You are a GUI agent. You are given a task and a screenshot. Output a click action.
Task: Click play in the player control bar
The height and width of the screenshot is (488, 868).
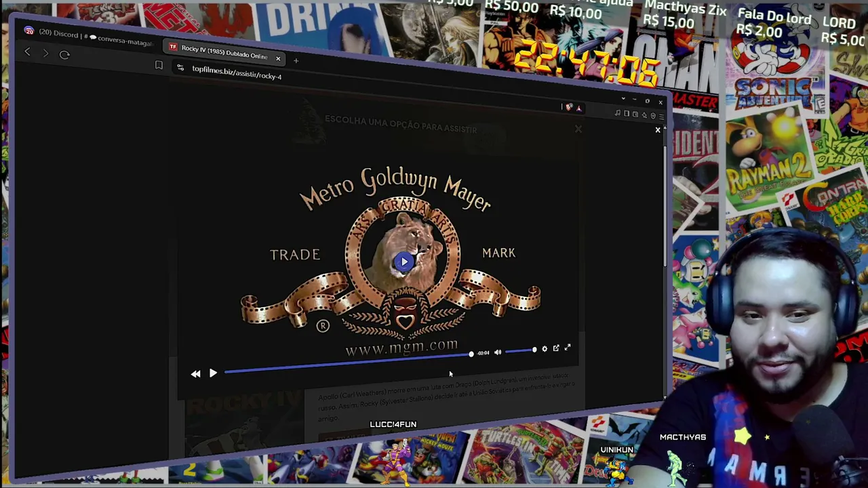point(213,373)
